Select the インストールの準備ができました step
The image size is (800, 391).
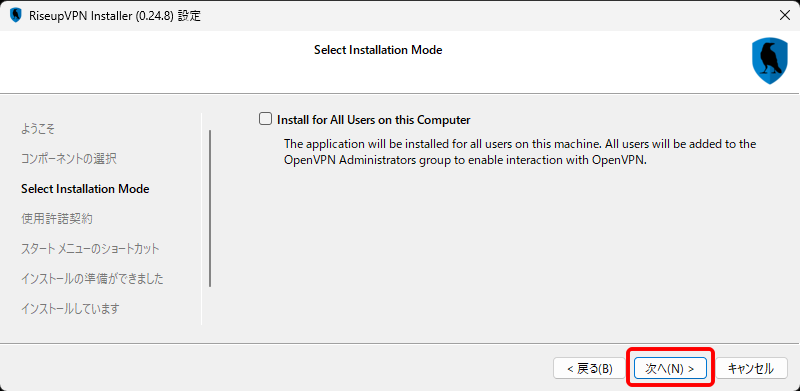click(x=92, y=279)
